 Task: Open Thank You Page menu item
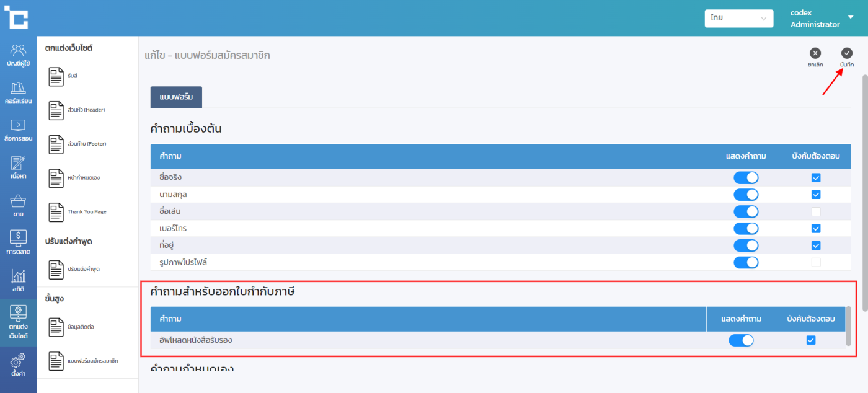tap(78, 212)
